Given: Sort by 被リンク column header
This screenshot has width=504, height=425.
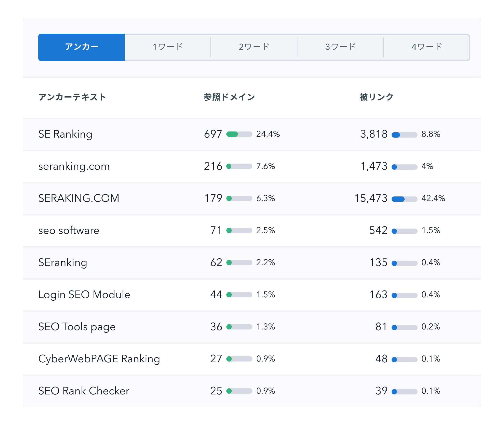Looking at the screenshot, I should pos(376,97).
